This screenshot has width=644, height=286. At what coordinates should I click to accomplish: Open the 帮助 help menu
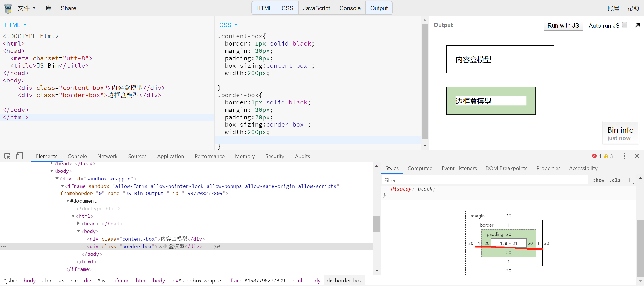coord(633,8)
